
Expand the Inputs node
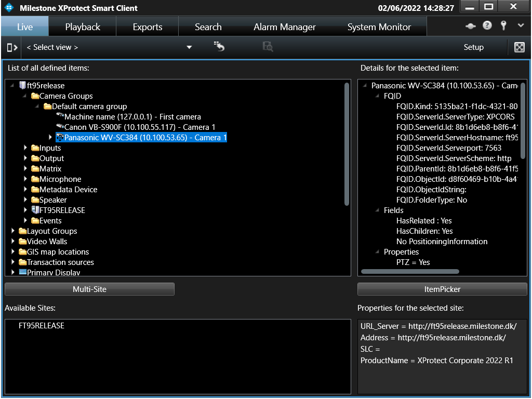[25, 148]
